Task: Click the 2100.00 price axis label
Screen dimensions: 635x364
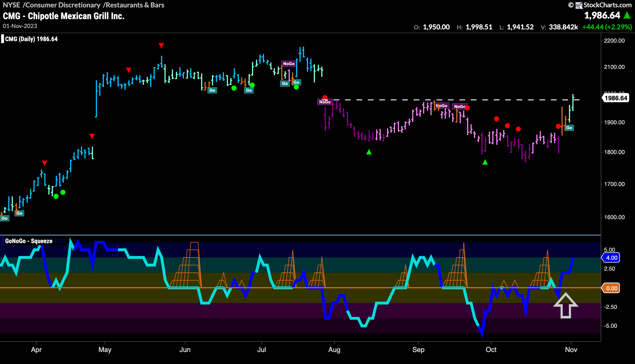Action: point(614,67)
